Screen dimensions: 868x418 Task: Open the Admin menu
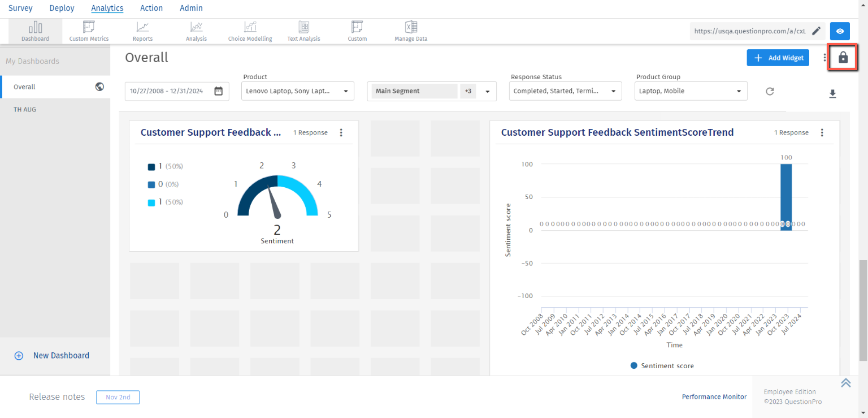coord(191,8)
